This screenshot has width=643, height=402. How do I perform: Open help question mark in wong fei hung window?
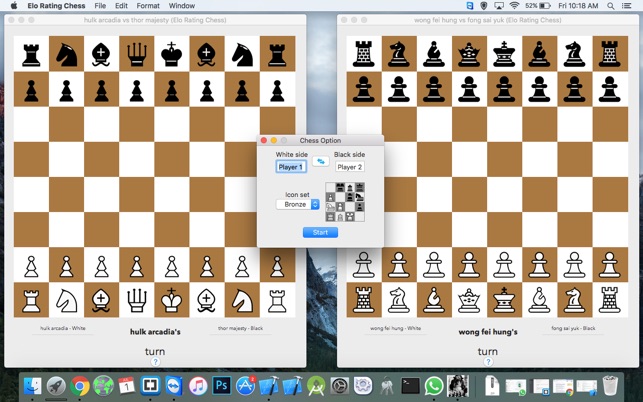[488, 362]
